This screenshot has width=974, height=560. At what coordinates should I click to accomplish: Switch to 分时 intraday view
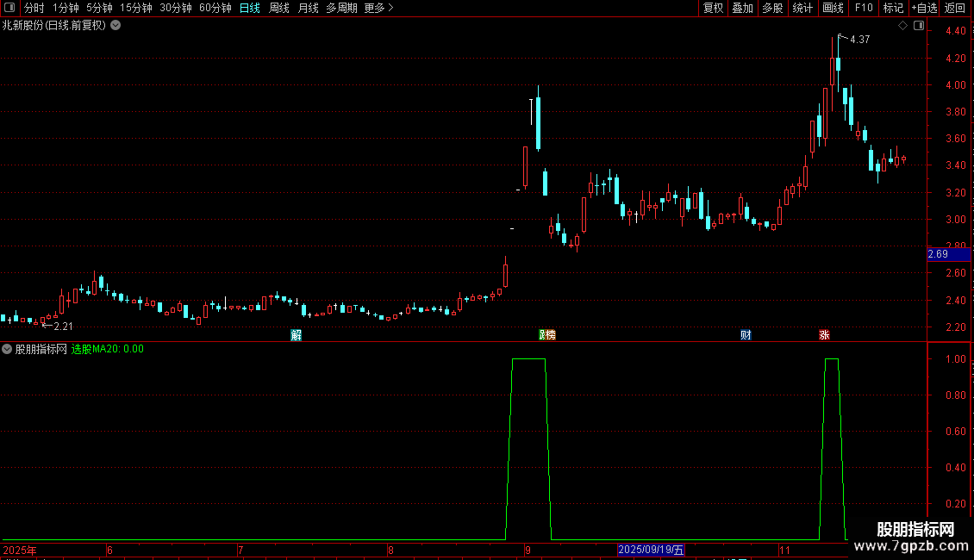tap(34, 8)
